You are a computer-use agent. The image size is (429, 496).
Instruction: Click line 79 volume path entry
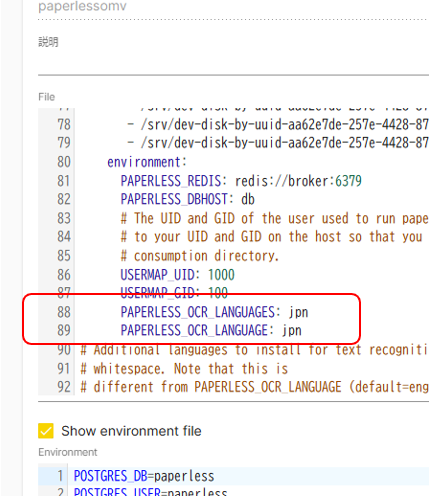[x=278, y=143]
